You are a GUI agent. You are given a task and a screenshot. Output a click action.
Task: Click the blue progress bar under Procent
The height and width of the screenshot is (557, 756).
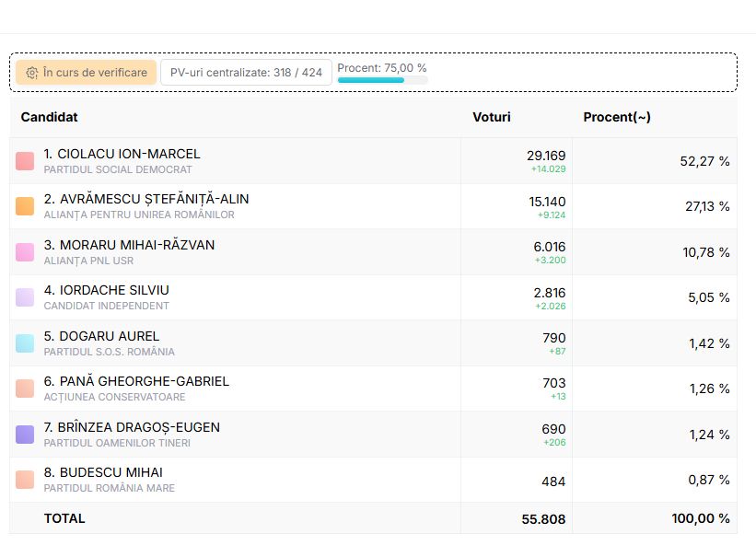point(371,81)
